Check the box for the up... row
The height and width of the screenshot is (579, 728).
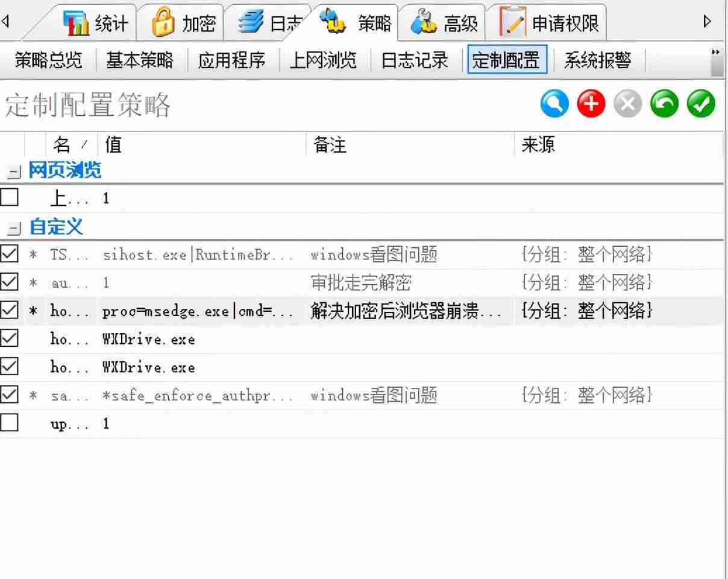pyautogui.click(x=10, y=423)
